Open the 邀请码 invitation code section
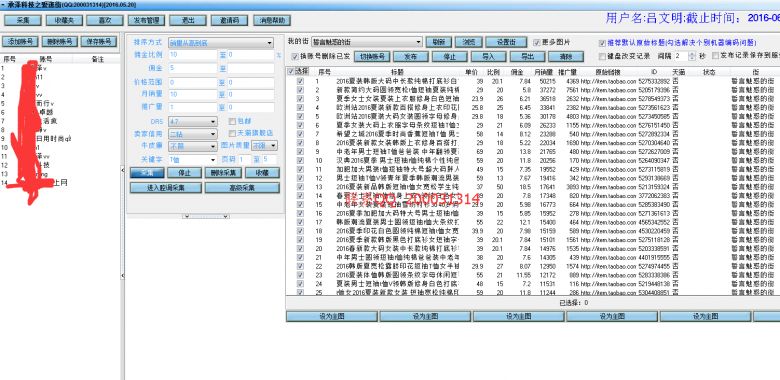The height and width of the screenshot is (380, 780). click(x=229, y=20)
